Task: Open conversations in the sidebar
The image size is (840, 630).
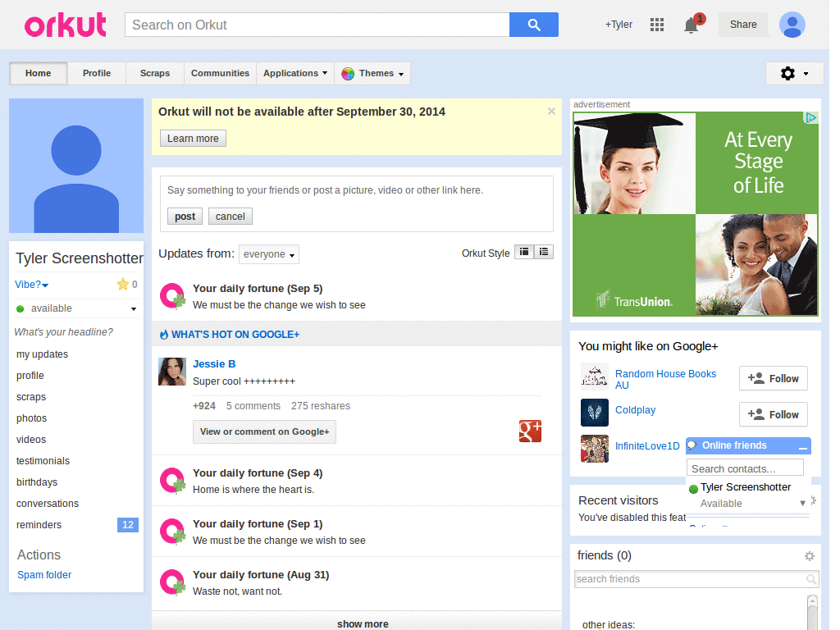Action: 48,504
